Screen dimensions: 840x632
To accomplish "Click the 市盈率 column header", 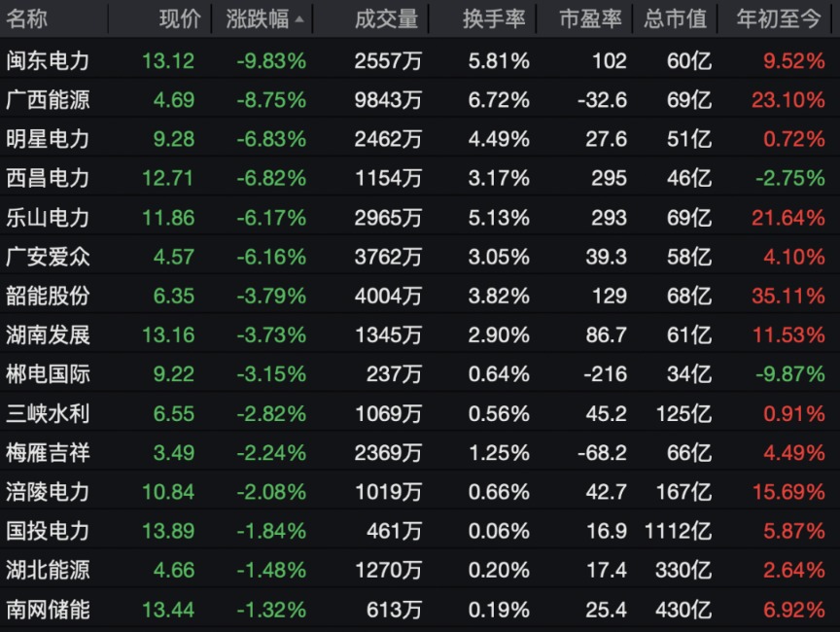I will click(593, 18).
